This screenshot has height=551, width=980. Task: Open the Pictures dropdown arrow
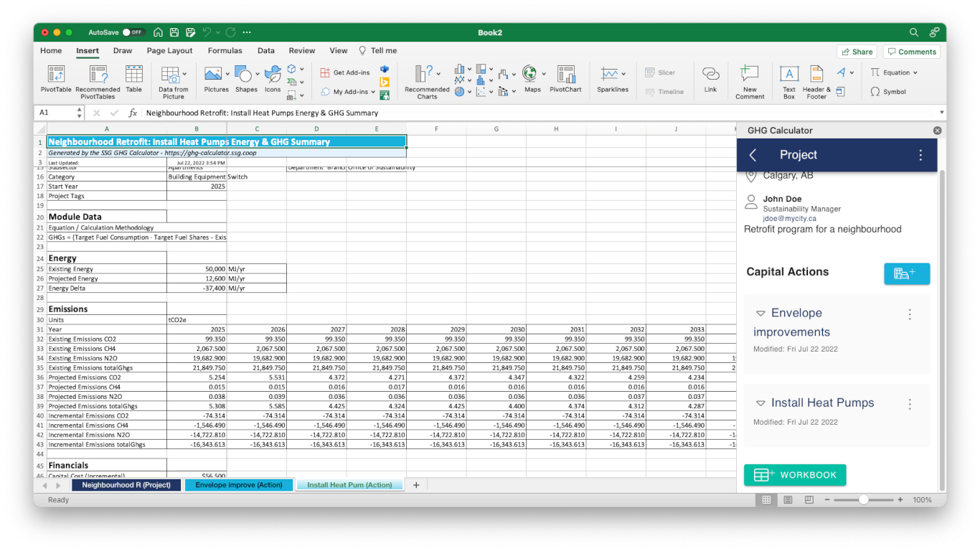click(228, 73)
